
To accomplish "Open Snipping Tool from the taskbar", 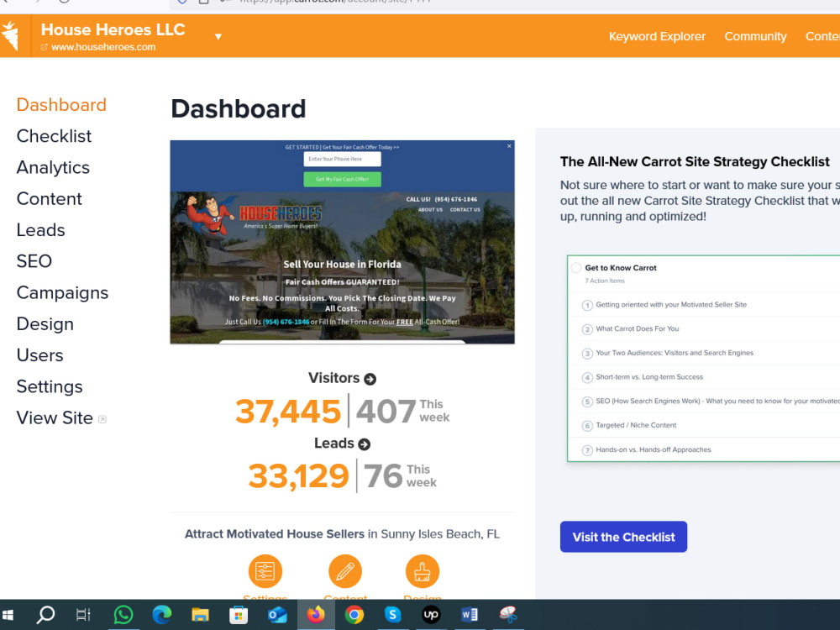I will tap(508, 615).
